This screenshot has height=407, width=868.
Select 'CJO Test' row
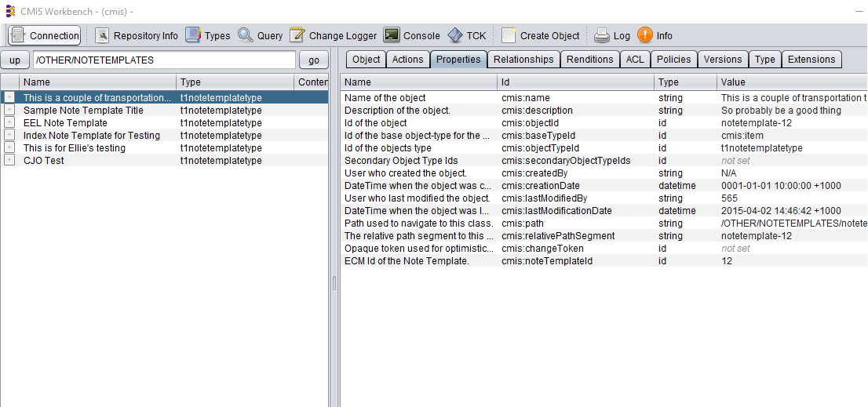point(164,160)
